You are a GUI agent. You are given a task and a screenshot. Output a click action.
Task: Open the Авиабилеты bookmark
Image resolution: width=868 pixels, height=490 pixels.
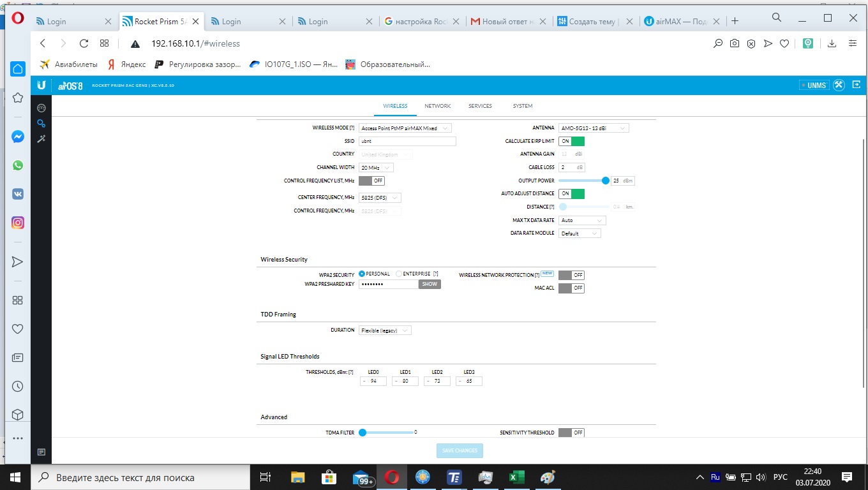point(68,64)
